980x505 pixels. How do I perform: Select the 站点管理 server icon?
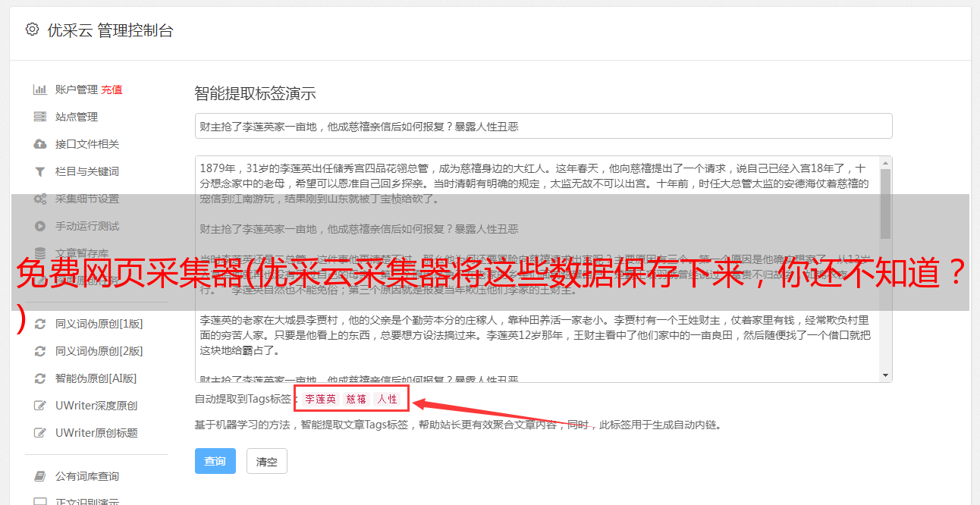point(40,117)
